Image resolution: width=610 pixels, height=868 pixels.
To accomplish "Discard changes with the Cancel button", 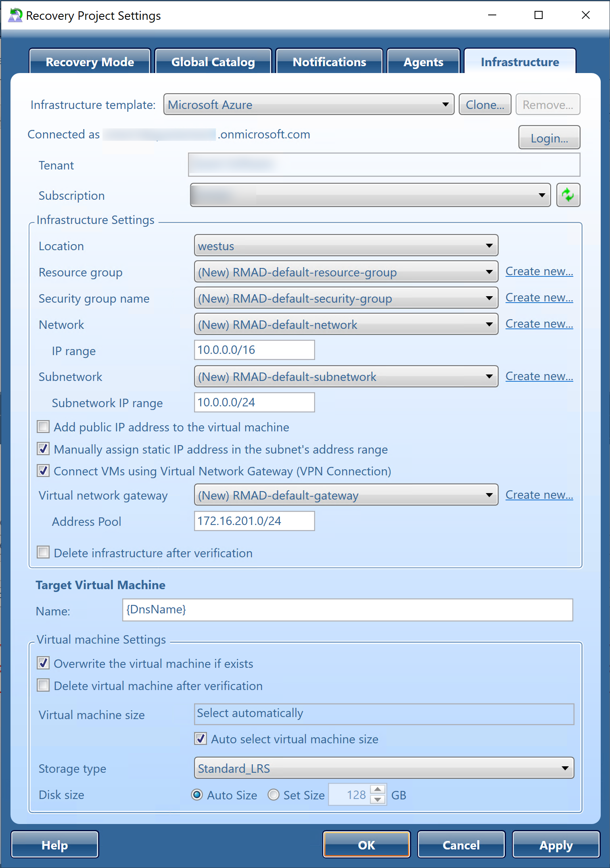I will pyautogui.click(x=461, y=845).
